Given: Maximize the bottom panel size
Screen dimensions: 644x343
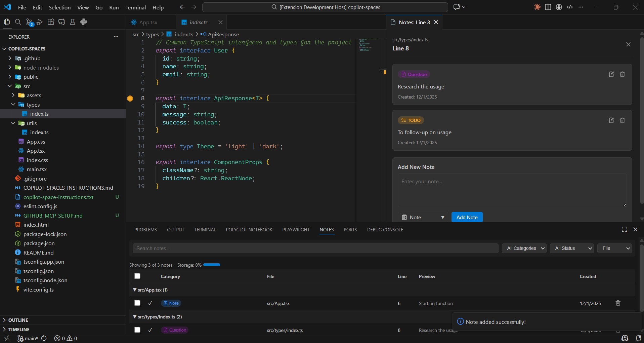Looking at the screenshot, I should pyautogui.click(x=624, y=229).
